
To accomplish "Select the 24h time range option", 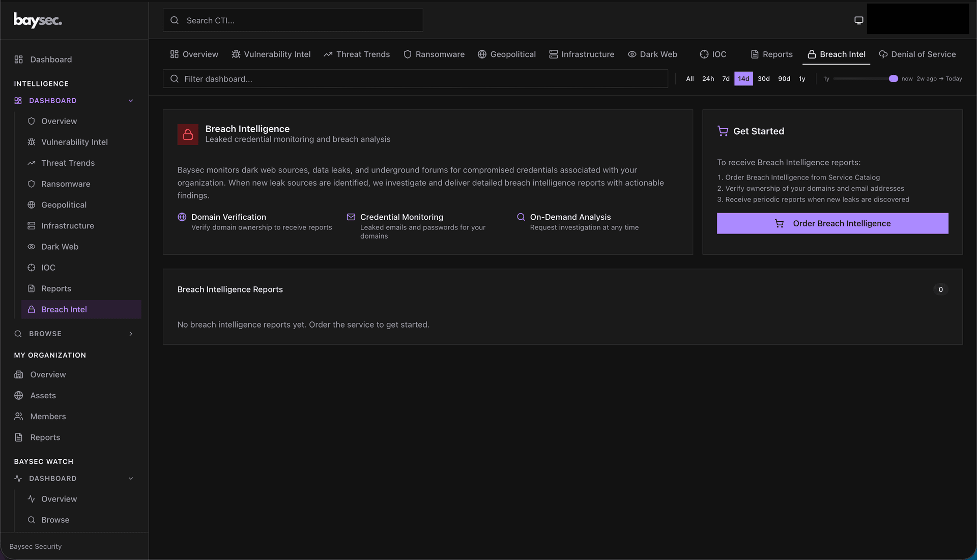I will coord(708,79).
